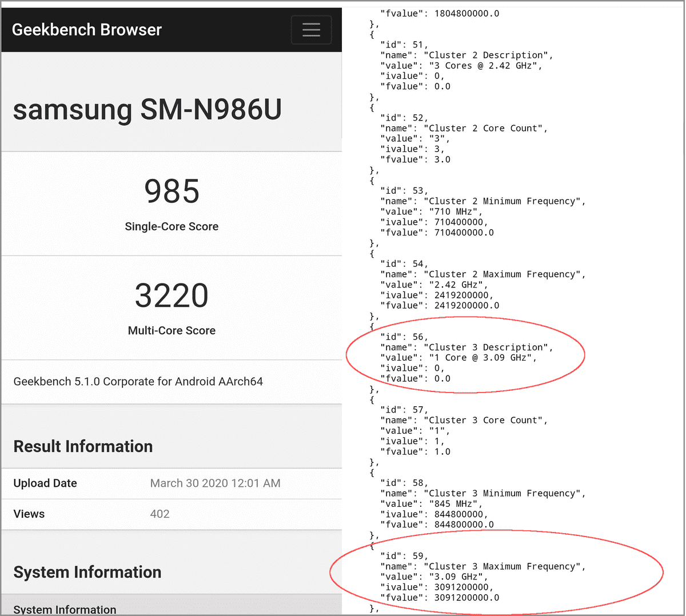Click the Cluster 2 Maximum Frequency name line
Image resolution: width=686 pixels, height=616 pixels.
(483, 274)
